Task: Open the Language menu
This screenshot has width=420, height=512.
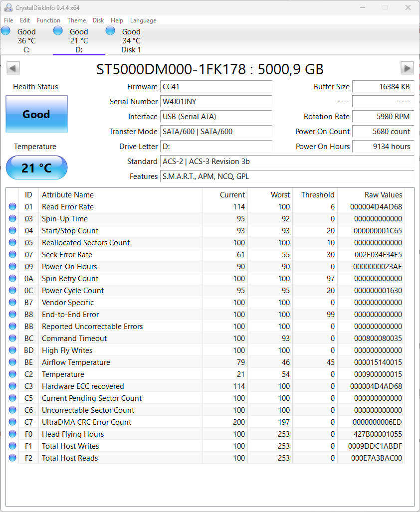Action: (143, 20)
